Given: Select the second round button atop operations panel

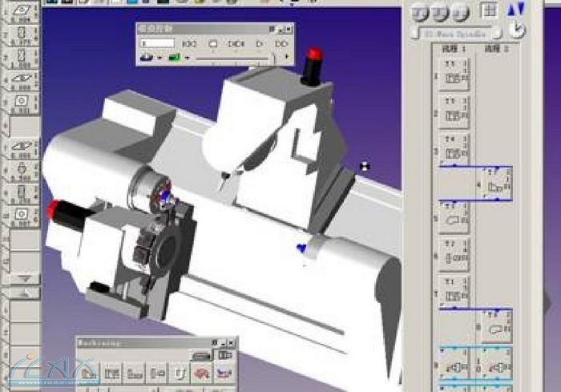Looking at the screenshot, I should (440, 13).
